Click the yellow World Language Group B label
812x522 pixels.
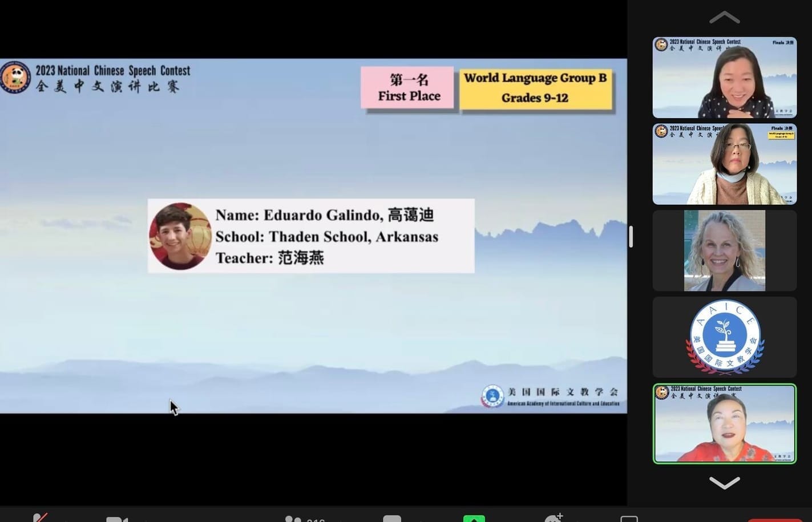click(x=535, y=88)
